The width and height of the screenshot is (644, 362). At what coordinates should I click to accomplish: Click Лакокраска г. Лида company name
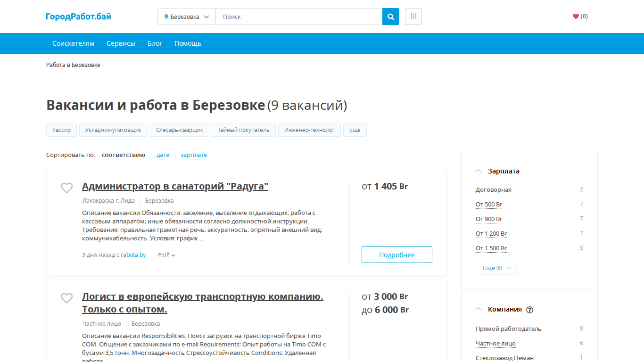[108, 201]
